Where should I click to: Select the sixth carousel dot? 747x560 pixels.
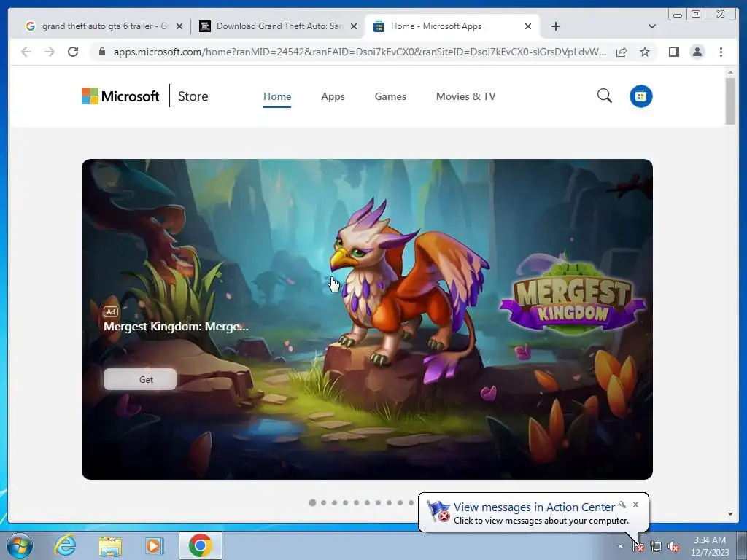pyautogui.click(x=368, y=503)
